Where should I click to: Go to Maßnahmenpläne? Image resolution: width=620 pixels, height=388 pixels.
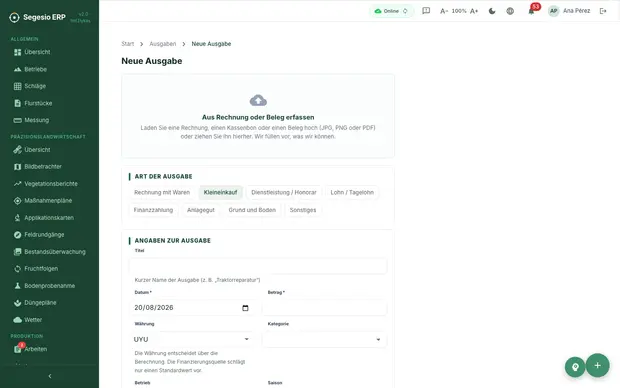click(43, 201)
